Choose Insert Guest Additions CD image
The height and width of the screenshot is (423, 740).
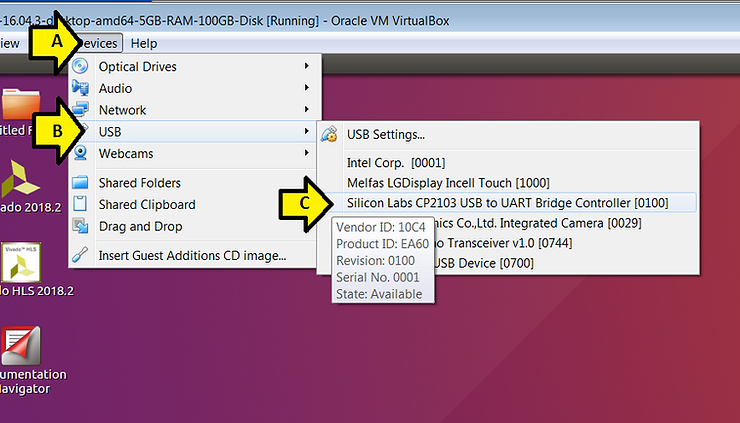192,255
